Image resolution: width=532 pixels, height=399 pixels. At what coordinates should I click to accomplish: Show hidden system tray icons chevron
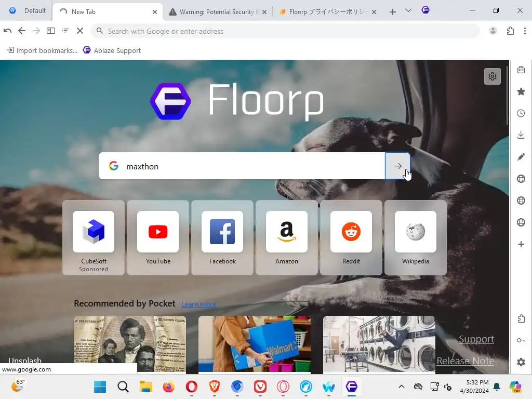pyautogui.click(x=402, y=387)
